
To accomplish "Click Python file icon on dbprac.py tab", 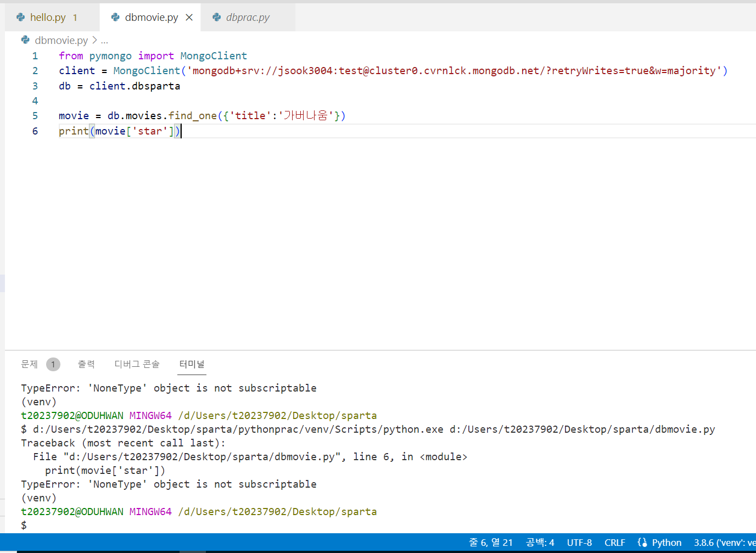I will pos(217,17).
